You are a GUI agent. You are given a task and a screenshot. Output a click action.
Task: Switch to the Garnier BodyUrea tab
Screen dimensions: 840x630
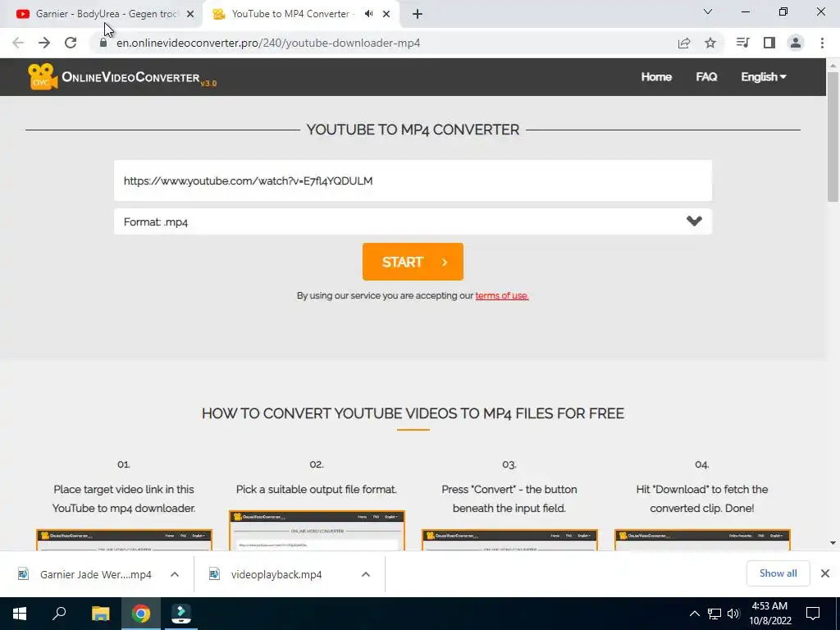click(x=106, y=14)
